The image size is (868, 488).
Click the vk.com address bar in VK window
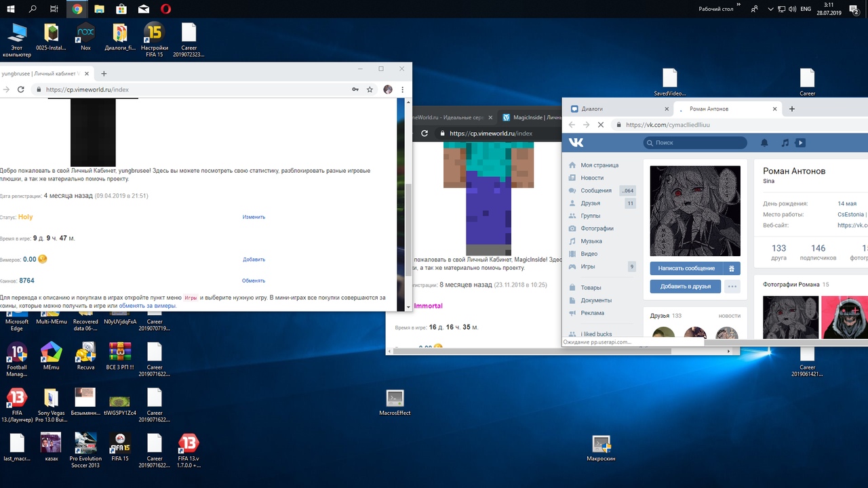739,125
